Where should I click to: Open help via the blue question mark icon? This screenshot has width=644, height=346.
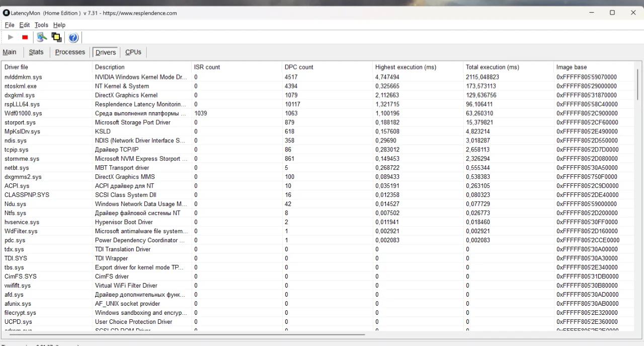coord(73,37)
